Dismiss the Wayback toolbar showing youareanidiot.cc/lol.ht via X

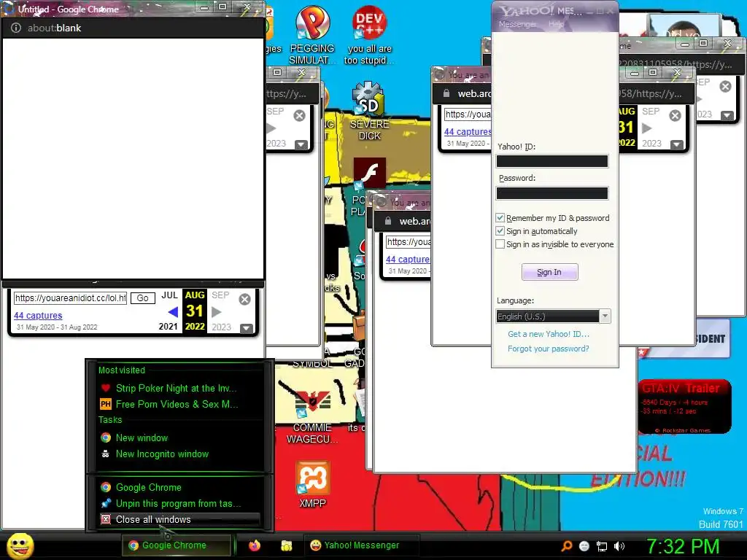click(244, 299)
